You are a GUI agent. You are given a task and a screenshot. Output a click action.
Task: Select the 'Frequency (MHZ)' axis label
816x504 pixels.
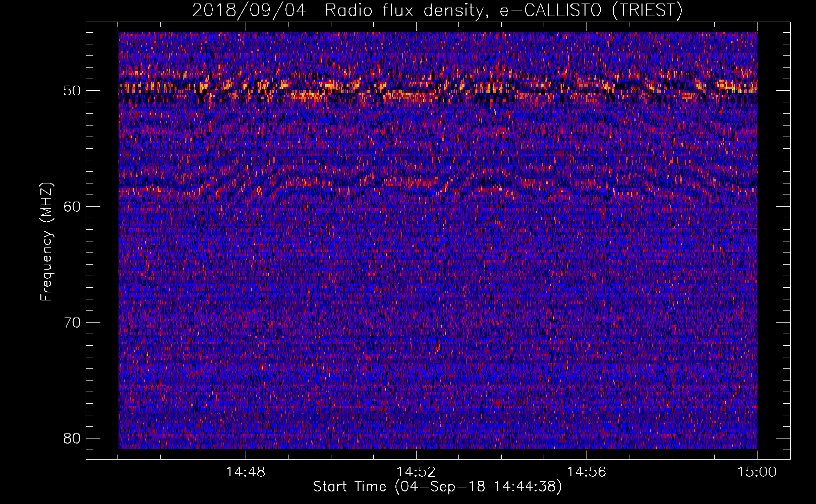coord(46,242)
